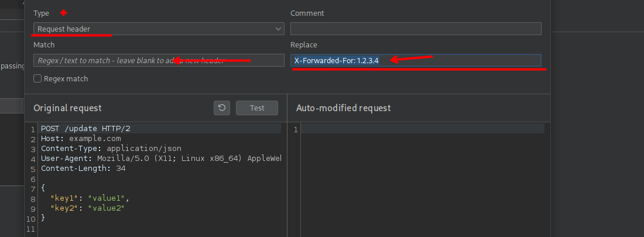Open the Type dropdown arrow

(278, 29)
